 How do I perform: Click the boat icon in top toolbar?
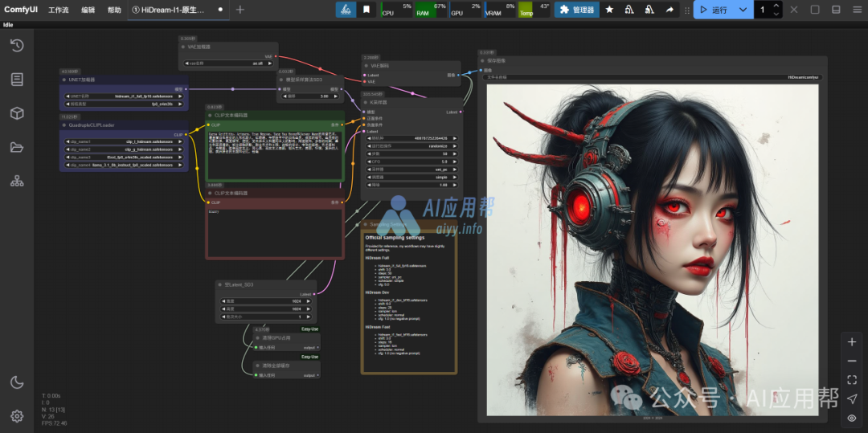(x=346, y=10)
